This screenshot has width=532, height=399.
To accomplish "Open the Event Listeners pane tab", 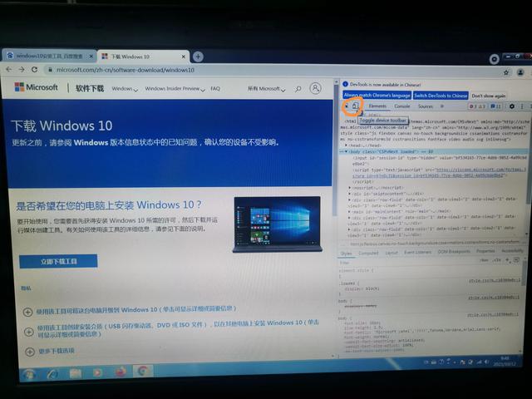I will [x=417, y=252].
